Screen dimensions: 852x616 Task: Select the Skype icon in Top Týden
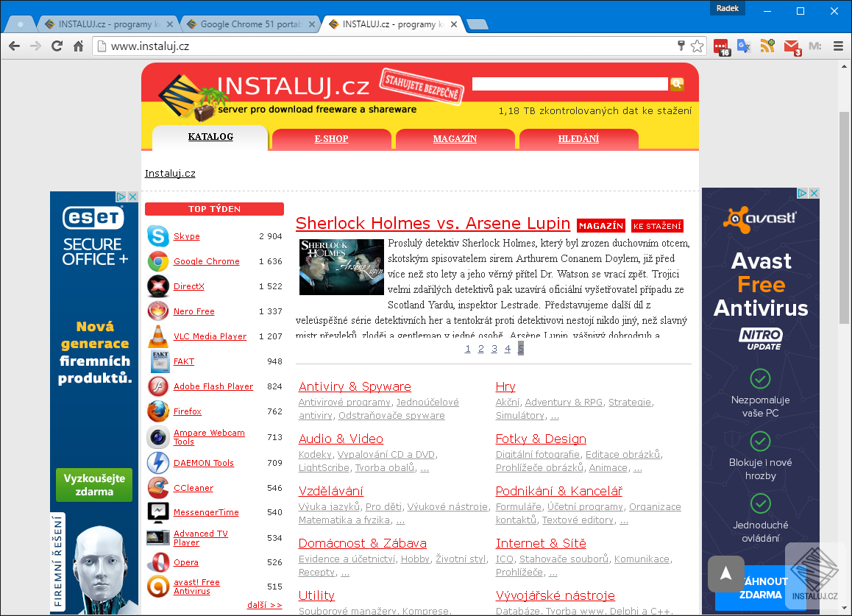point(157,236)
